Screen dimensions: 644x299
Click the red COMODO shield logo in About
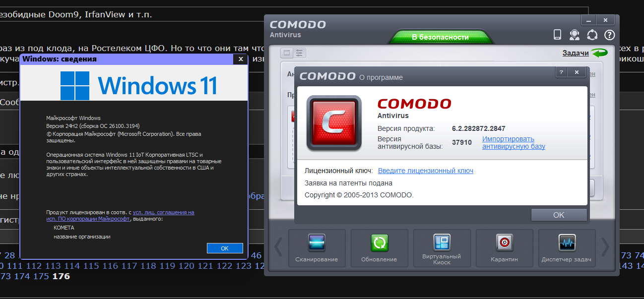tap(334, 122)
